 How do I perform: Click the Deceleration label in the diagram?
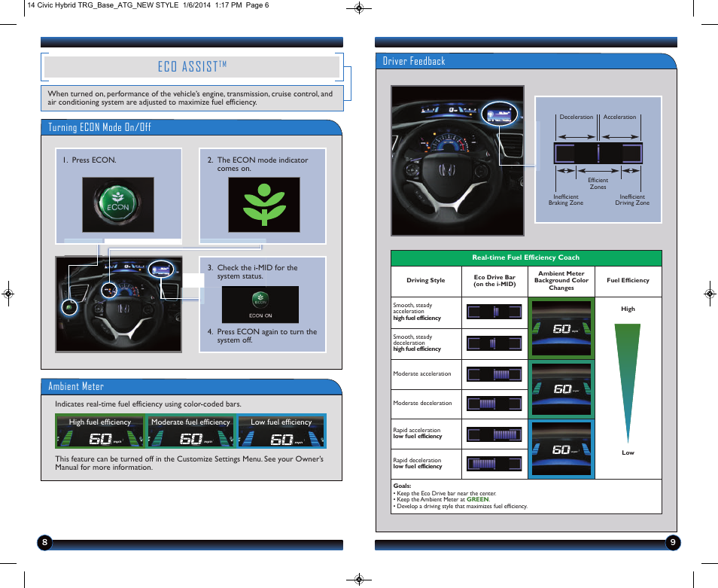[x=576, y=117]
